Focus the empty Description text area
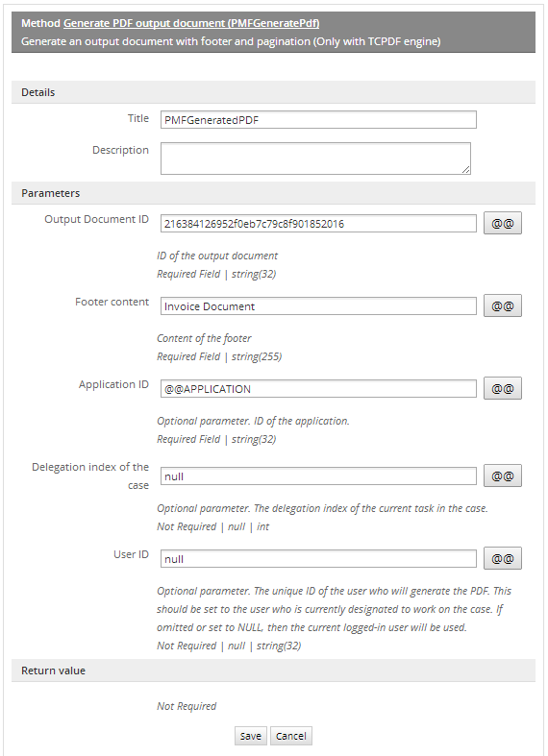 pyautogui.click(x=315, y=159)
